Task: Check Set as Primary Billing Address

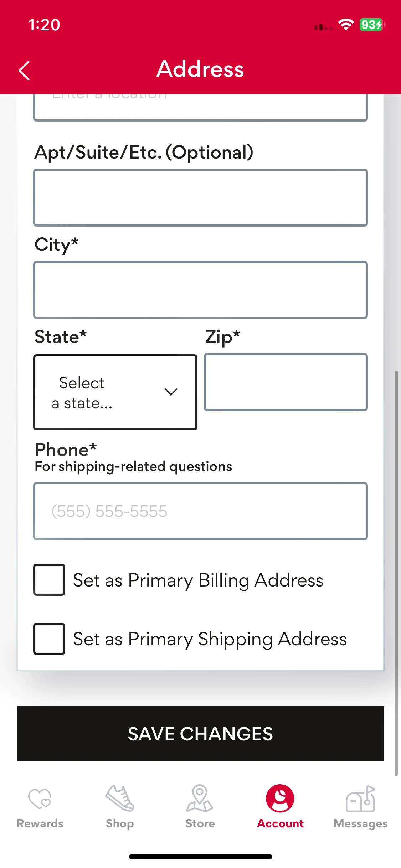Action: tap(49, 580)
